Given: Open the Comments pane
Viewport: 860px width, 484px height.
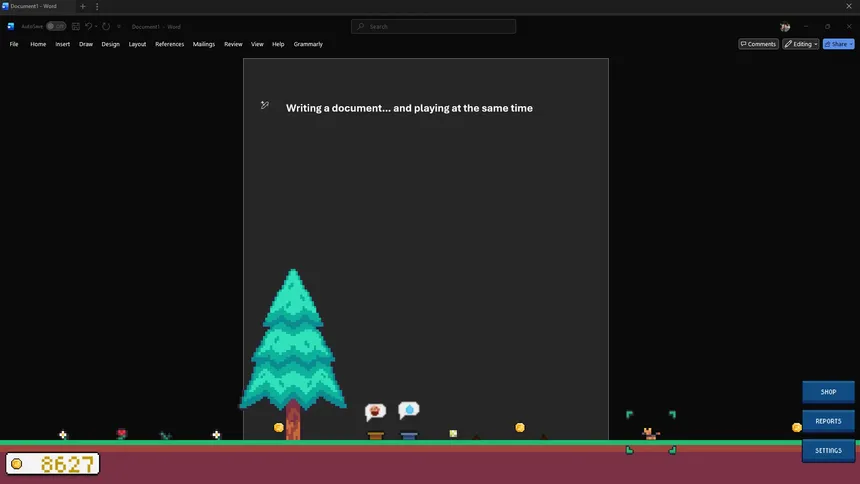Looking at the screenshot, I should click(758, 44).
